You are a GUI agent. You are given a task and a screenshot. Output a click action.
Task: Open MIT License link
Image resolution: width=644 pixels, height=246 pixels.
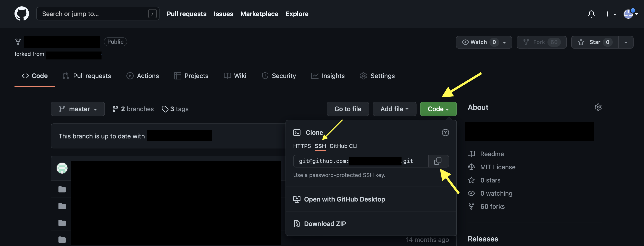[491, 167]
